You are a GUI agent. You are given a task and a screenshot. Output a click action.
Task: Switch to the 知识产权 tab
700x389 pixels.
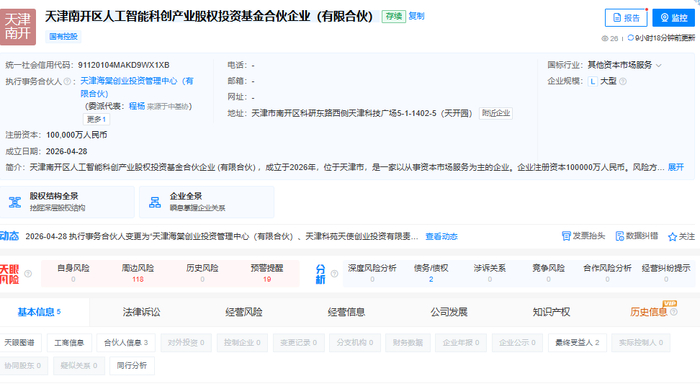(x=551, y=312)
